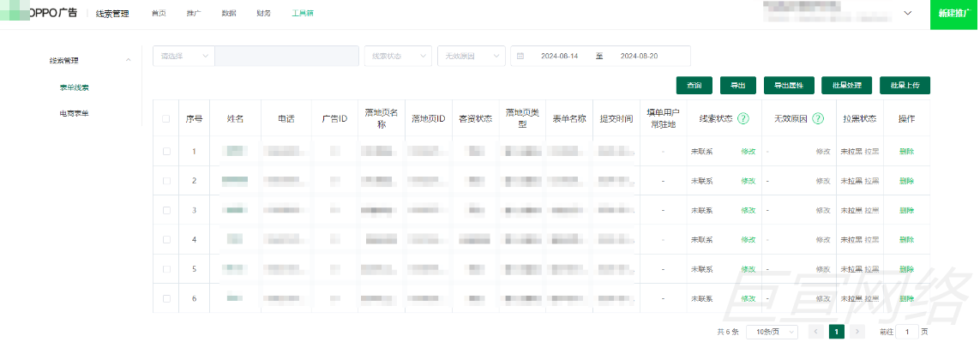This screenshot has height=342, width=980.
Task: Click 修改 for 线索状态 in row 4
Action: tap(749, 239)
